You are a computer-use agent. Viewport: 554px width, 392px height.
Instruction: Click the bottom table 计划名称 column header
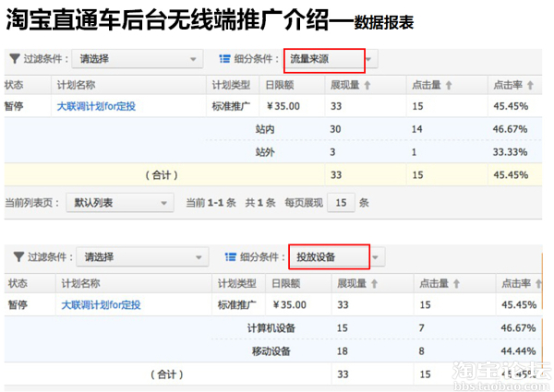pos(81,283)
